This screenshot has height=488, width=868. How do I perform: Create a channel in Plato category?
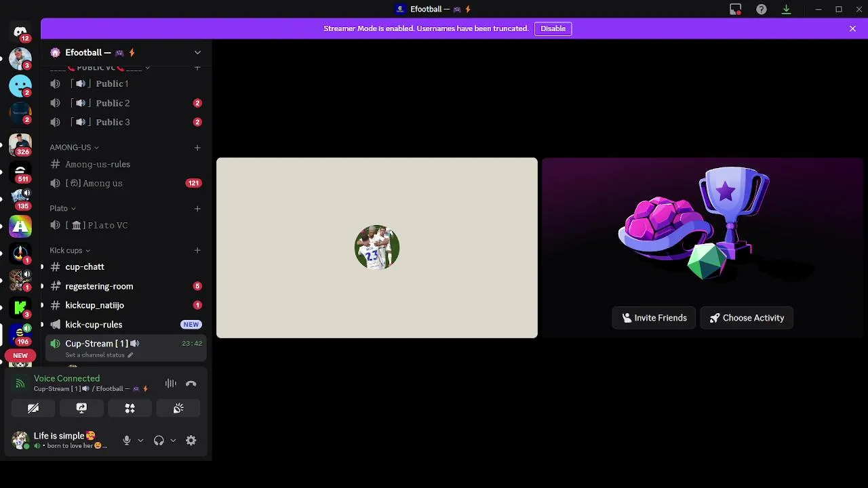point(197,208)
